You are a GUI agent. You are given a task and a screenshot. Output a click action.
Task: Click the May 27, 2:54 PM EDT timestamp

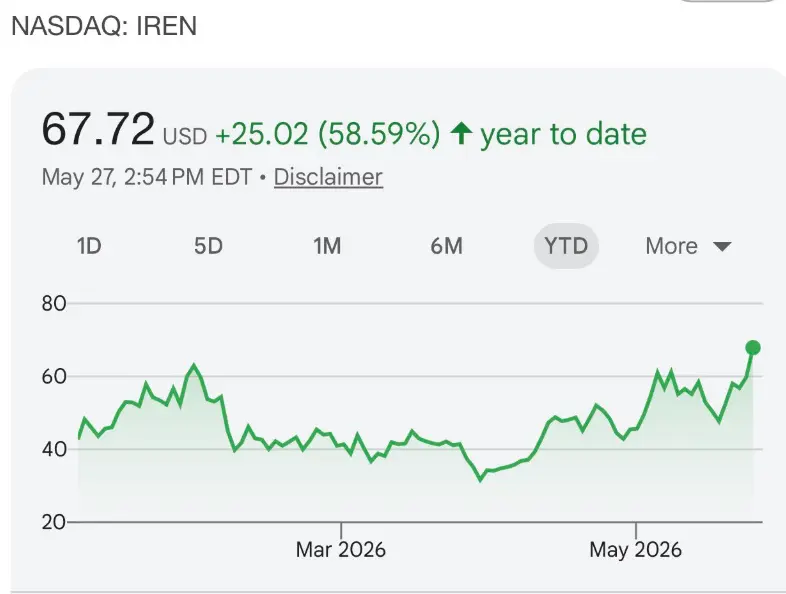tap(147, 177)
